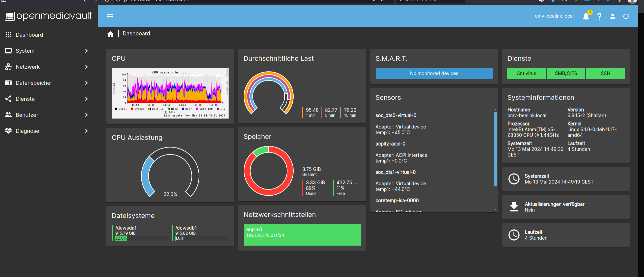Toggle the hamburger navigation menu
The height and width of the screenshot is (277, 644).
pyautogui.click(x=110, y=16)
